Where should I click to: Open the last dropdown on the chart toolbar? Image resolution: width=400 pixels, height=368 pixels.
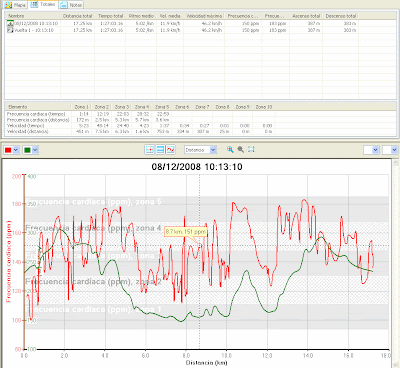(x=390, y=150)
